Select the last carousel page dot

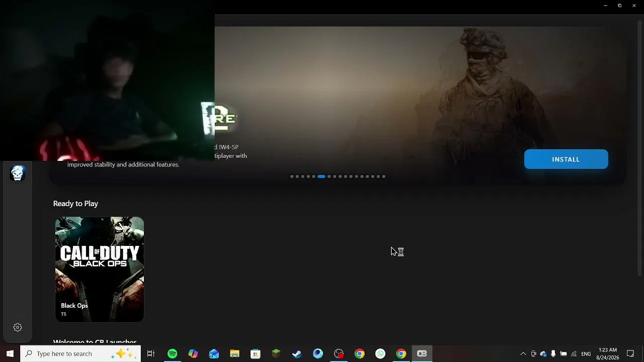384,176
